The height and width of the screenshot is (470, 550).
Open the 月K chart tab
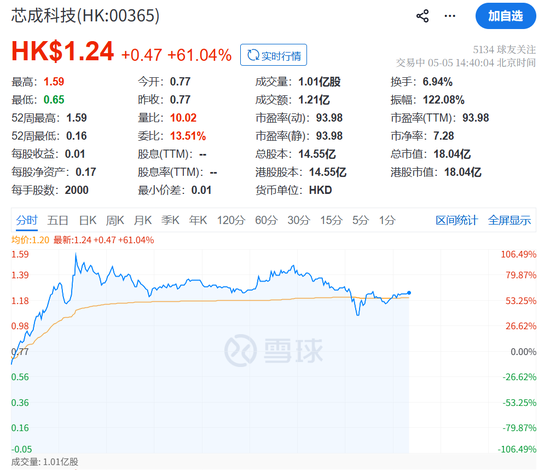point(143,220)
